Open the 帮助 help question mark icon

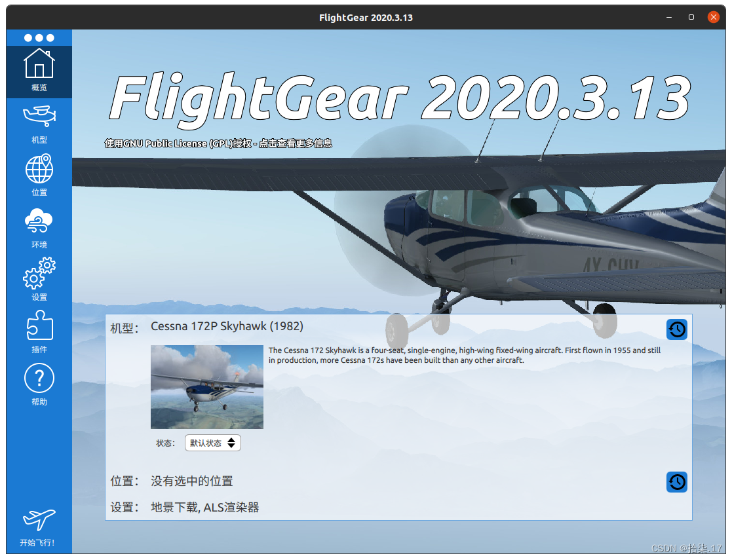pos(39,379)
